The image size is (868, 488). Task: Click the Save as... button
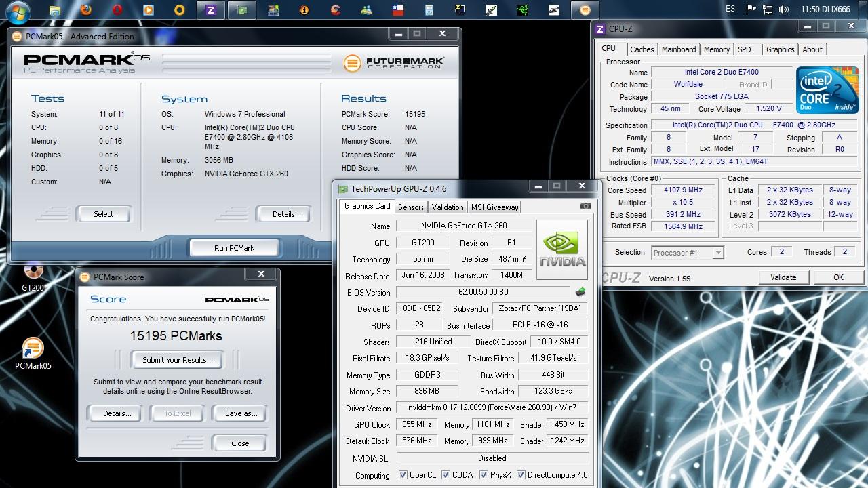click(x=241, y=413)
